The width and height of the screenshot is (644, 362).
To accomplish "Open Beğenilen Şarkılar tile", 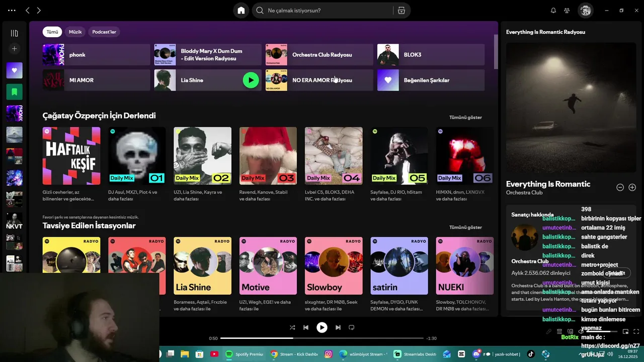I will pos(431,80).
